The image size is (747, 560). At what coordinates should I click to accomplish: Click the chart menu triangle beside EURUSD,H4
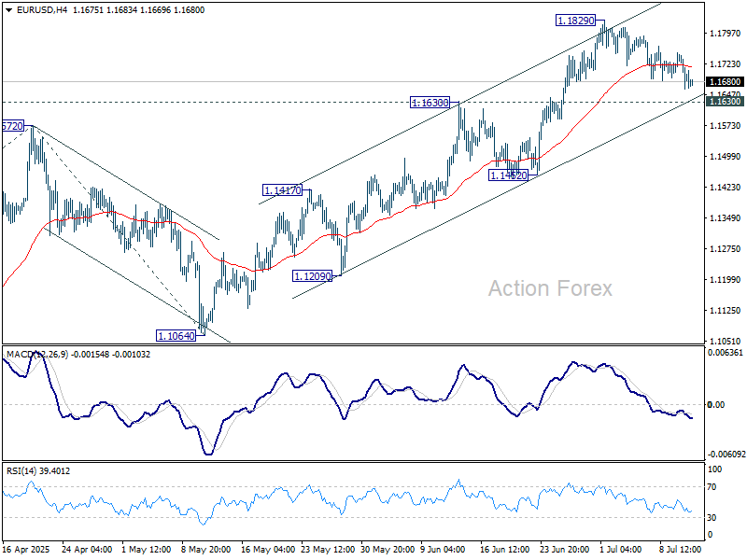point(9,10)
